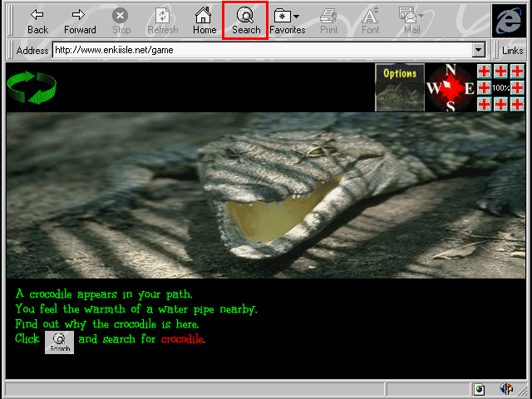Image resolution: width=532 pixels, height=399 pixels.
Task: Move north using the compass N
Action: [x=450, y=70]
